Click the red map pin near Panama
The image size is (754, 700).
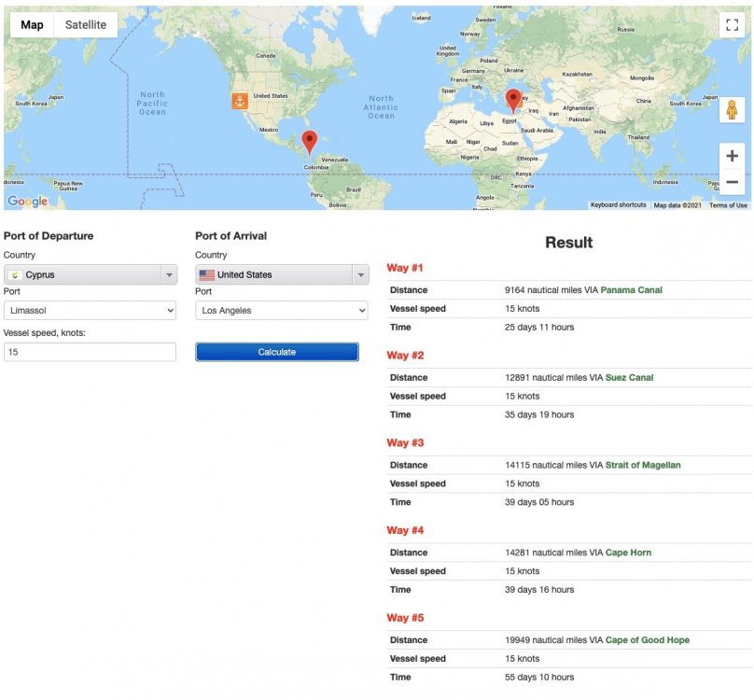click(x=309, y=143)
